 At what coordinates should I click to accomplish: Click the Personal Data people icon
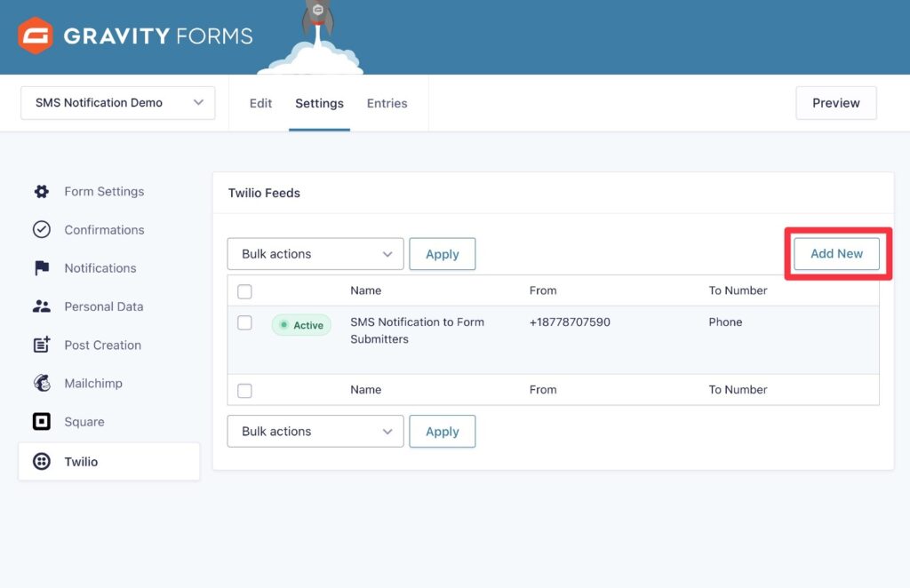coord(42,306)
